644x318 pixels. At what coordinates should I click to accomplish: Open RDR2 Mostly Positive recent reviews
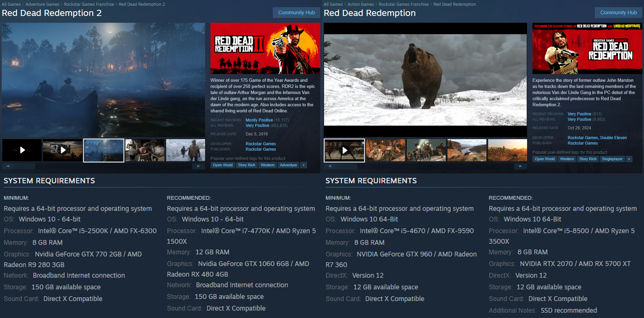click(259, 120)
